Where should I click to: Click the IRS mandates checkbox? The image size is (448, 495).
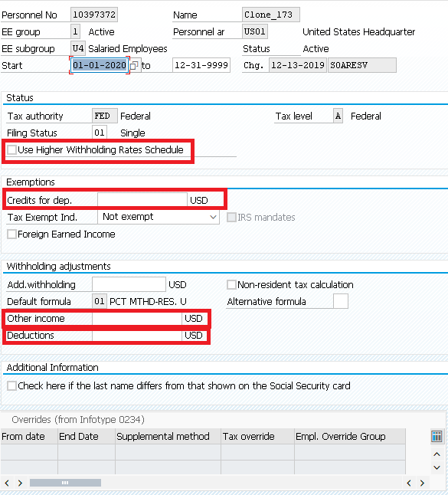pos(231,217)
